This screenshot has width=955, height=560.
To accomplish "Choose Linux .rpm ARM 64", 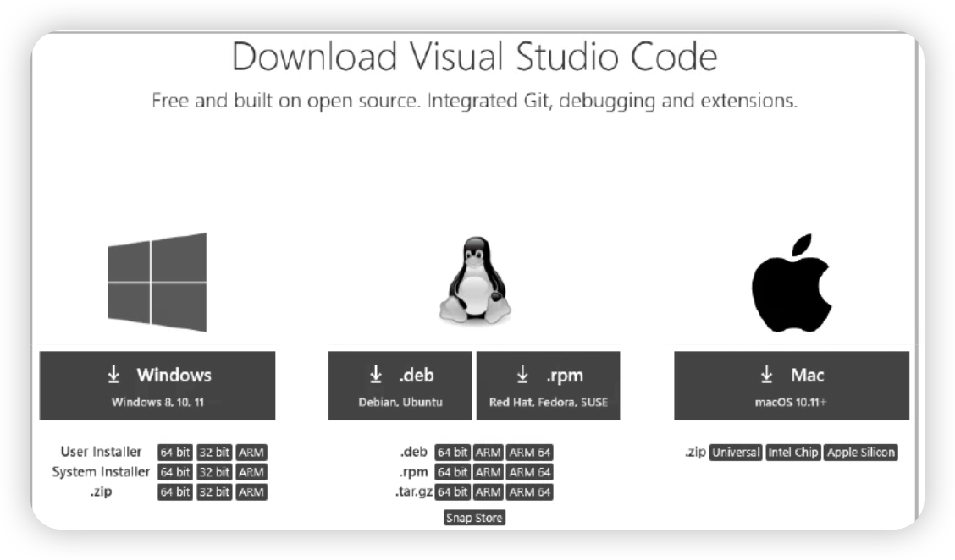I will coord(530,472).
